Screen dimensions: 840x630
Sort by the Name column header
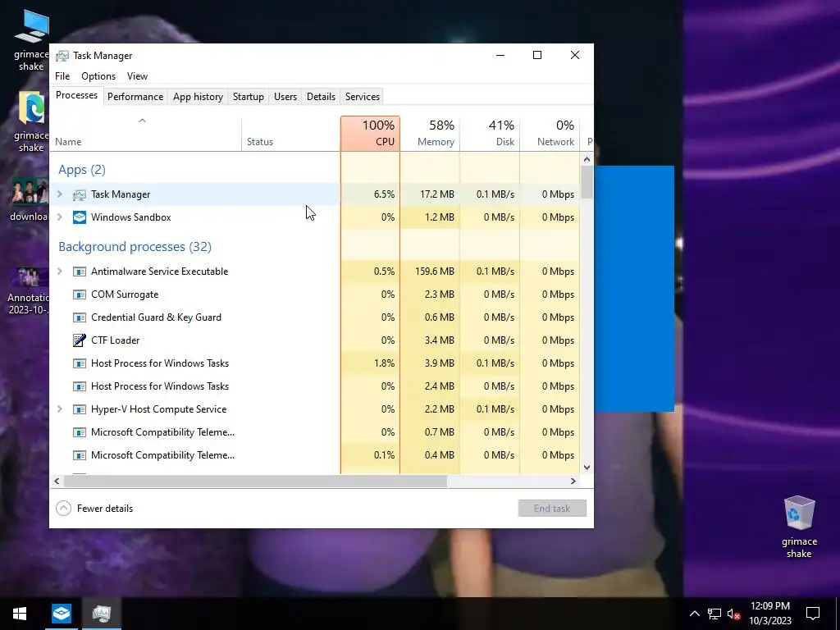146,134
